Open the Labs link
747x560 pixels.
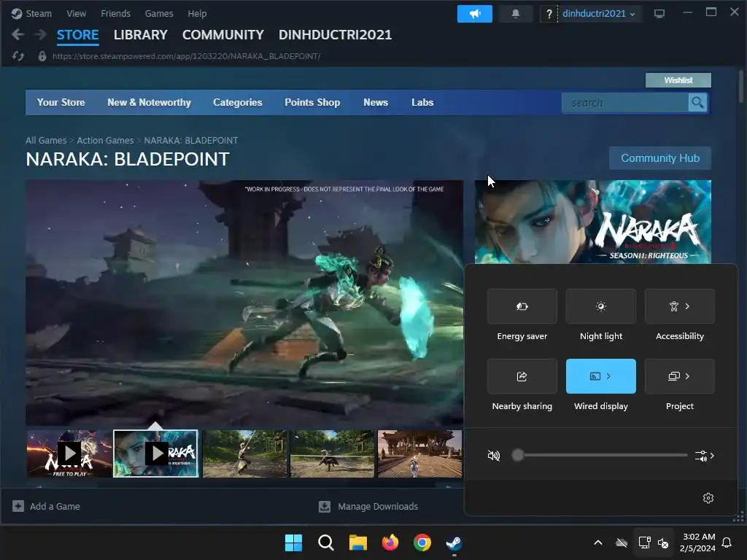tap(422, 102)
